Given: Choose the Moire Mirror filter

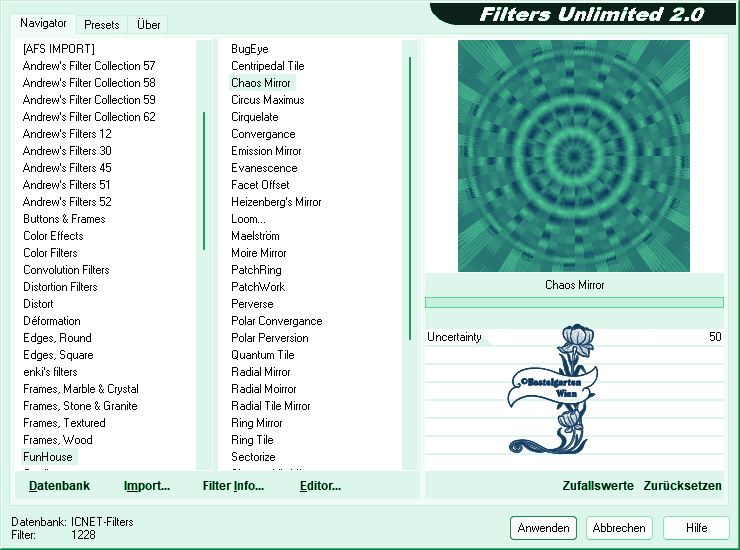Looking at the screenshot, I should click(x=259, y=253).
